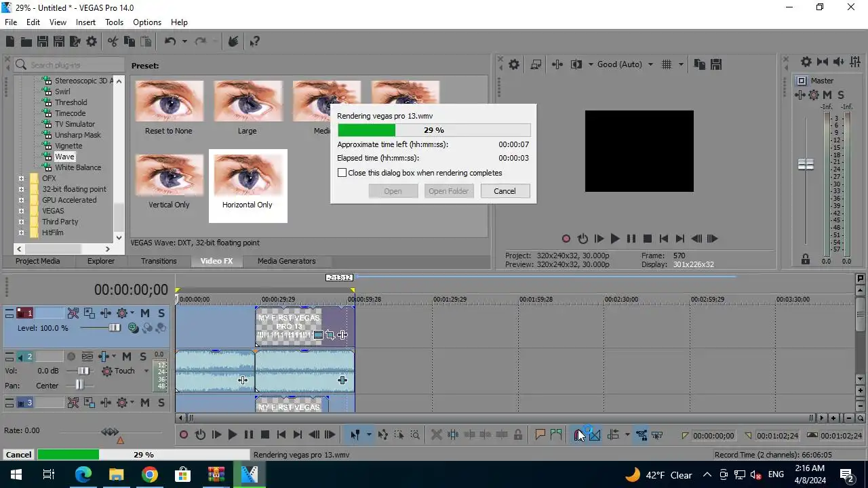Mute track 1 with M button

[144, 313]
